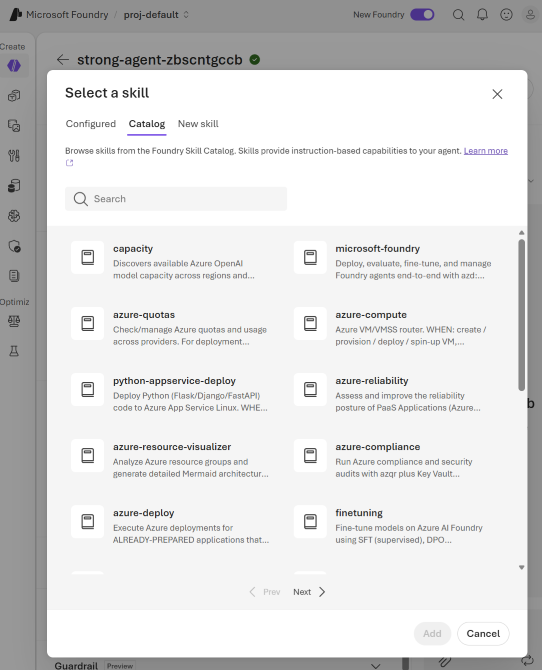This screenshot has height=670, width=542.
Task: Click the external link icon below Learn more
Action: (69, 163)
